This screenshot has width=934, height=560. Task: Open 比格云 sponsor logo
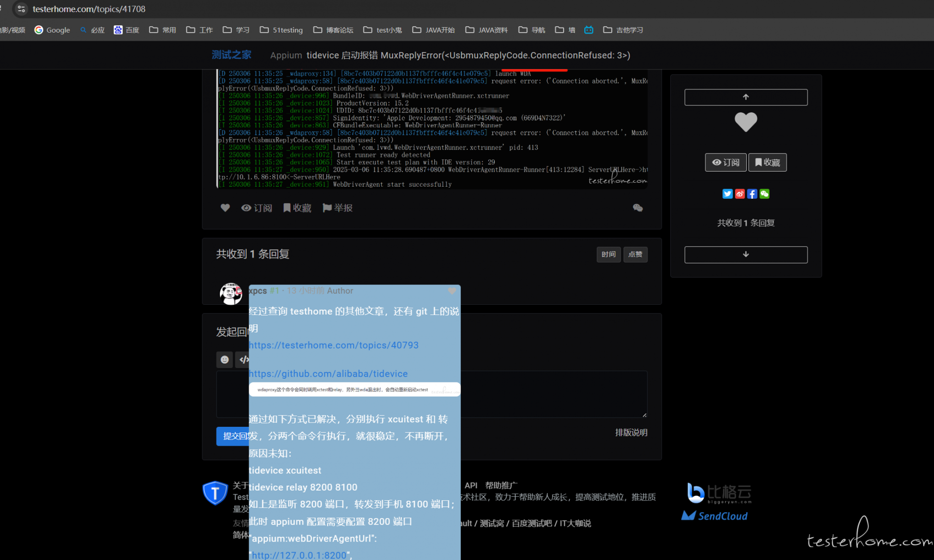(719, 493)
